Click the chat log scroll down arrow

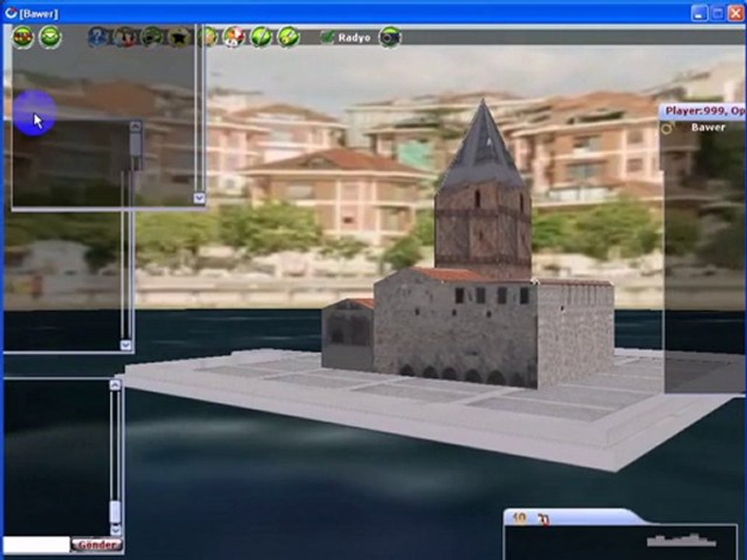pyautogui.click(x=115, y=530)
